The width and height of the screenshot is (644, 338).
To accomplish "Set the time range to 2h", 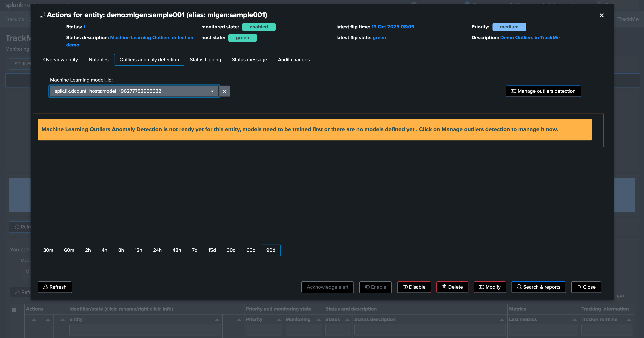I will point(88,250).
